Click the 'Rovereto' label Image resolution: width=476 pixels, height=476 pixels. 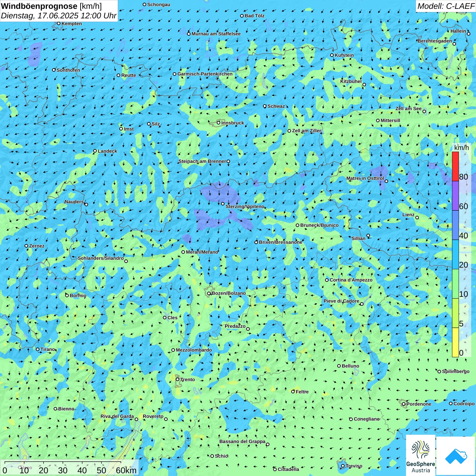(153, 416)
